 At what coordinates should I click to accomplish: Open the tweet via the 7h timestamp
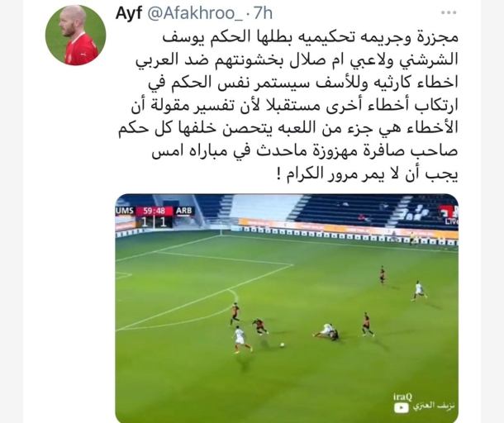pyautogui.click(x=263, y=13)
